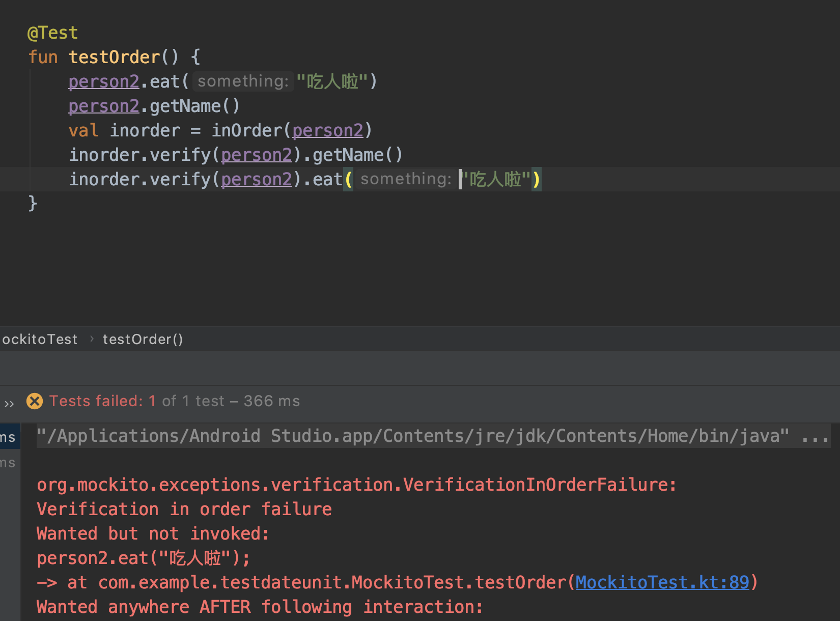Click person2 in the first eat call
The image size is (840, 621).
click(x=104, y=81)
